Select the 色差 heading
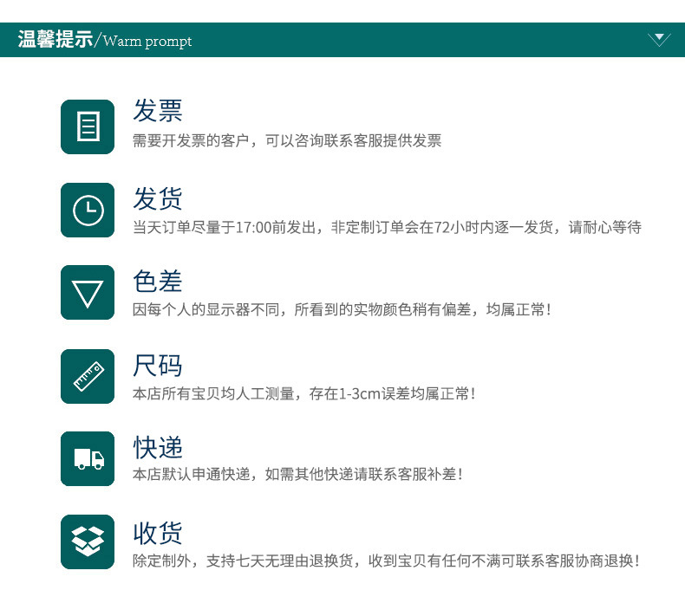The image size is (685, 616). [x=158, y=282]
